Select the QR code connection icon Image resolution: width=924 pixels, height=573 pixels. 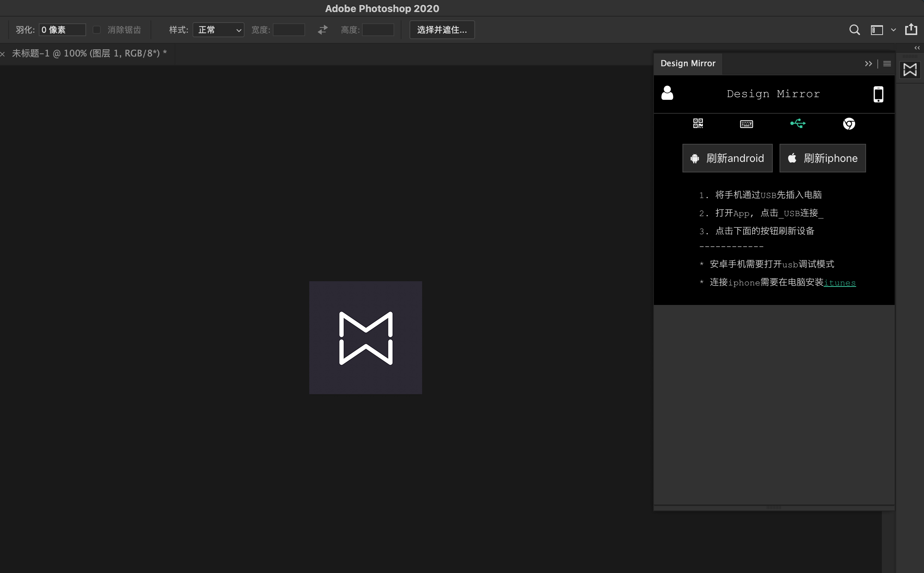click(698, 123)
